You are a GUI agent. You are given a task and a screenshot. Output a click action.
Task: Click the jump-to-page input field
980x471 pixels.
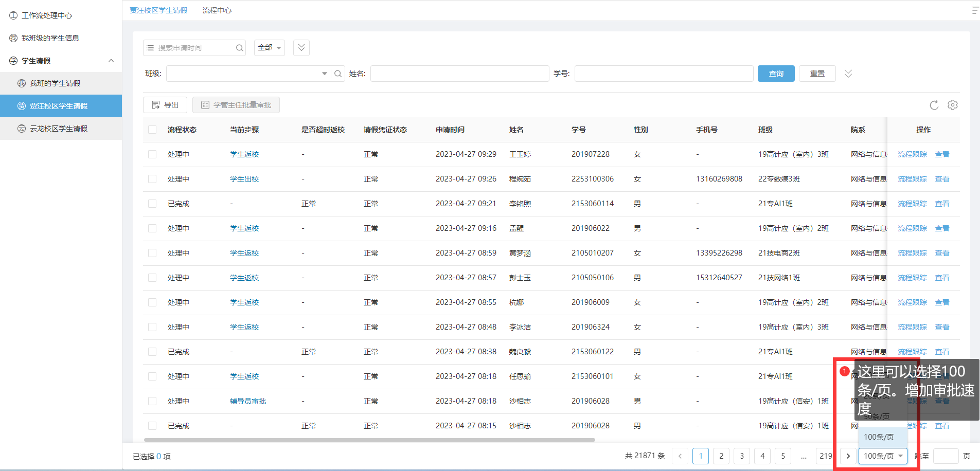pyautogui.click(x=946, y=456)
